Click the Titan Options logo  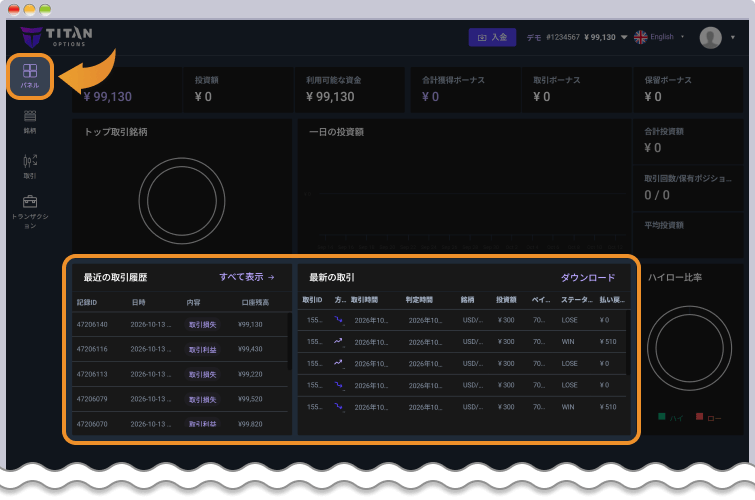click(56, 37)
